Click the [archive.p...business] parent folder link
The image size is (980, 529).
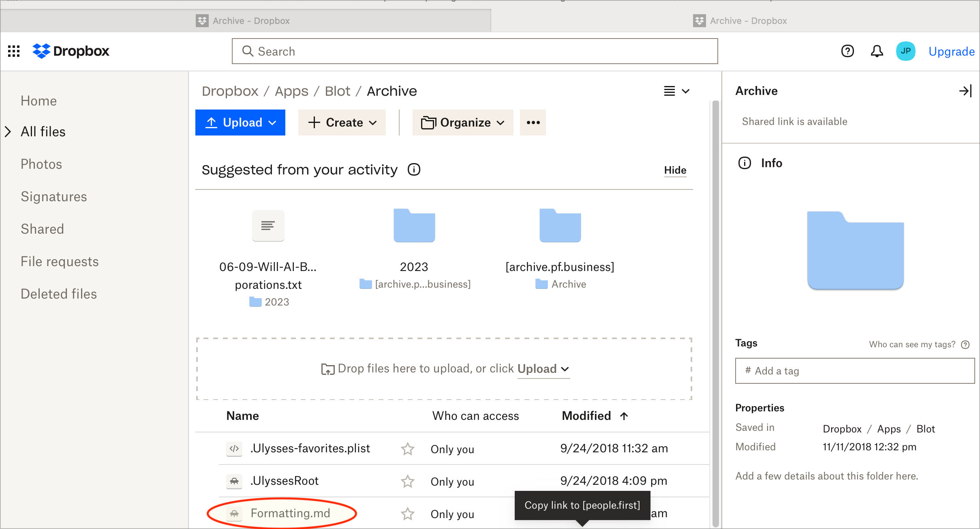pyautogui.click(x=415, y=284)
